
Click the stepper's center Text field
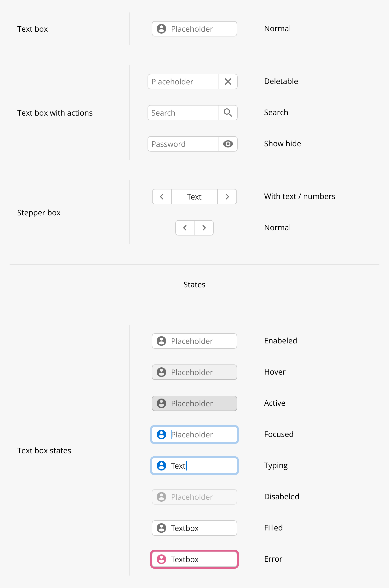pos(194,197)
